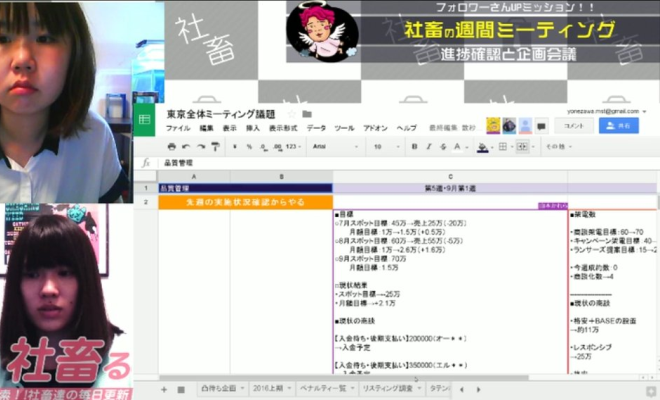The width and height of the screenshot is (660, 400).
Task: Select the paint format roller icon
Action: tap(215, 147)
